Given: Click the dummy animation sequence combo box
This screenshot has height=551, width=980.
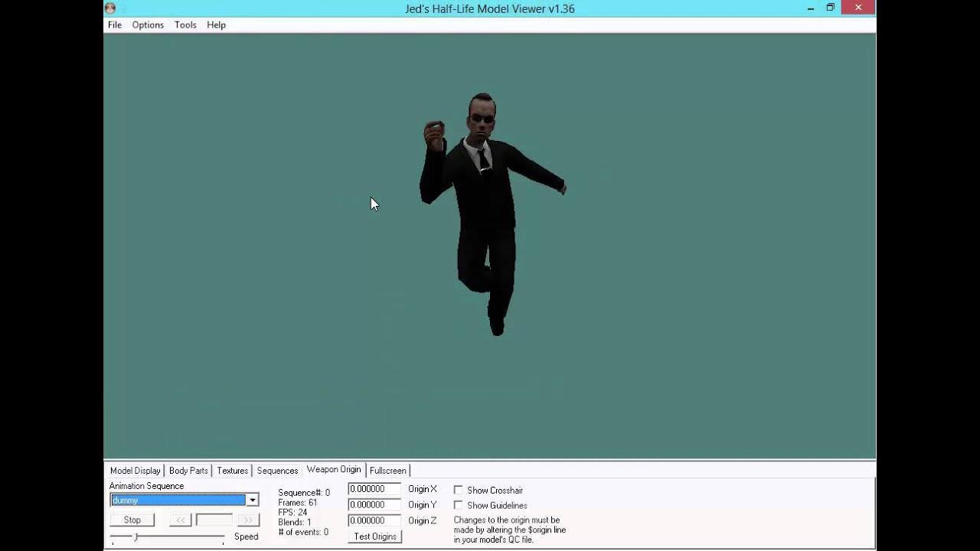Looking at the screenshot, I should click(185, 500).
